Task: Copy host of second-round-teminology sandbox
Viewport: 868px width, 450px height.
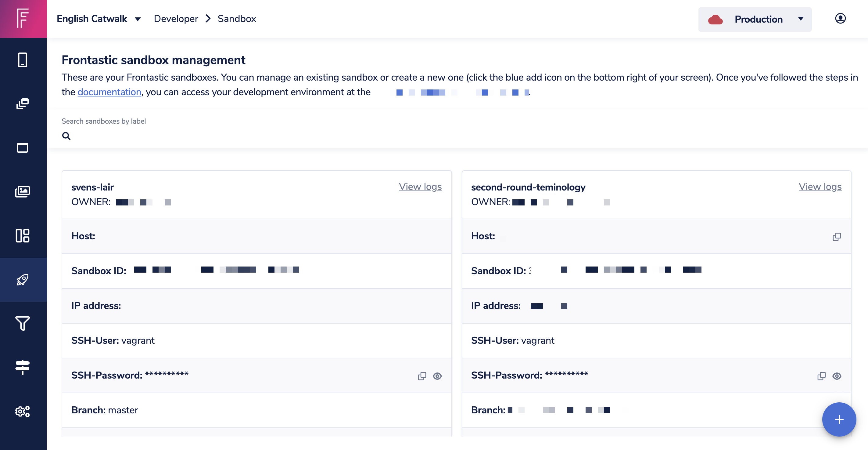Action: [837, 237]
